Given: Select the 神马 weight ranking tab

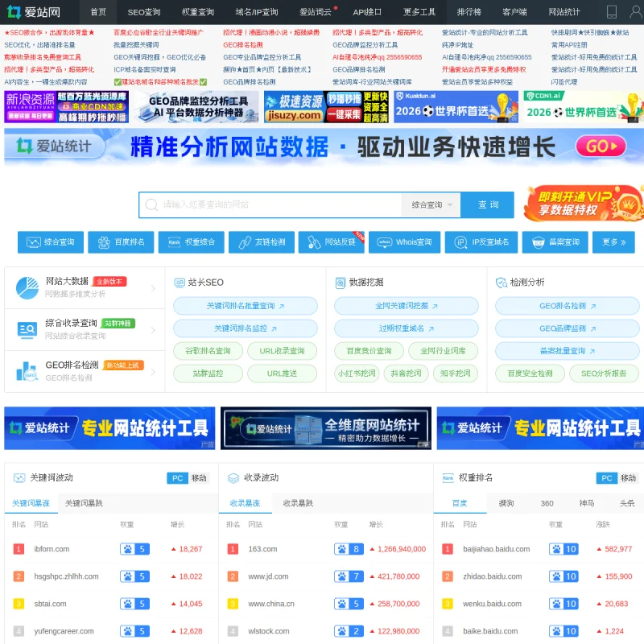Looking at the screenshot, I should click(587, 503).
